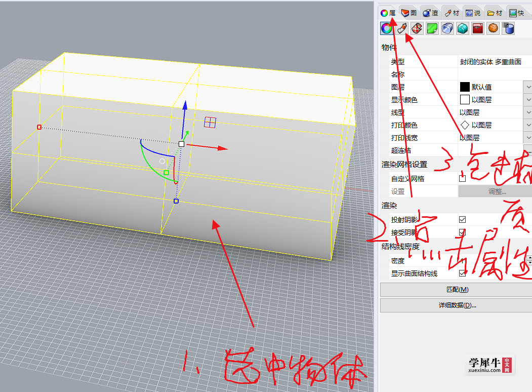Open the 线型 dropdown arrow
The height and width of the screenshot is (392, 532).
(x=528, y=112)
